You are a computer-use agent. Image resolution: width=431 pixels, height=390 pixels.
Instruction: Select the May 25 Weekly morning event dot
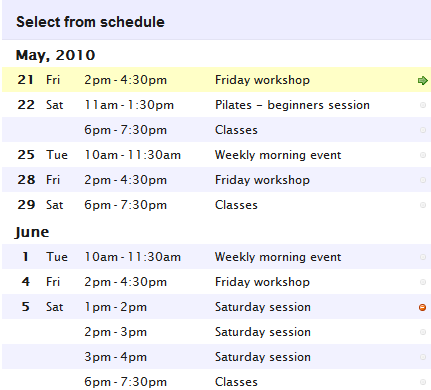423,155
